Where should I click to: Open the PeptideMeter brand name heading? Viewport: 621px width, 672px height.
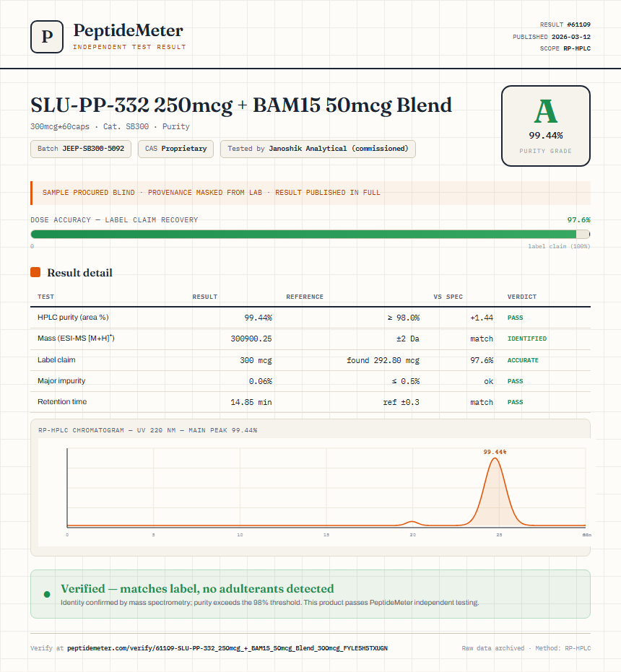(x=129, y=30)
